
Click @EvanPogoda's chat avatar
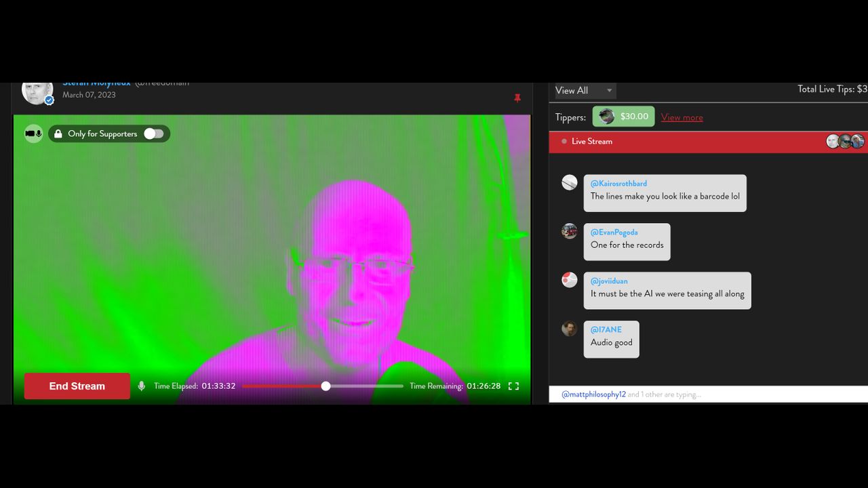pyautogui.click(x=570, y=231)
